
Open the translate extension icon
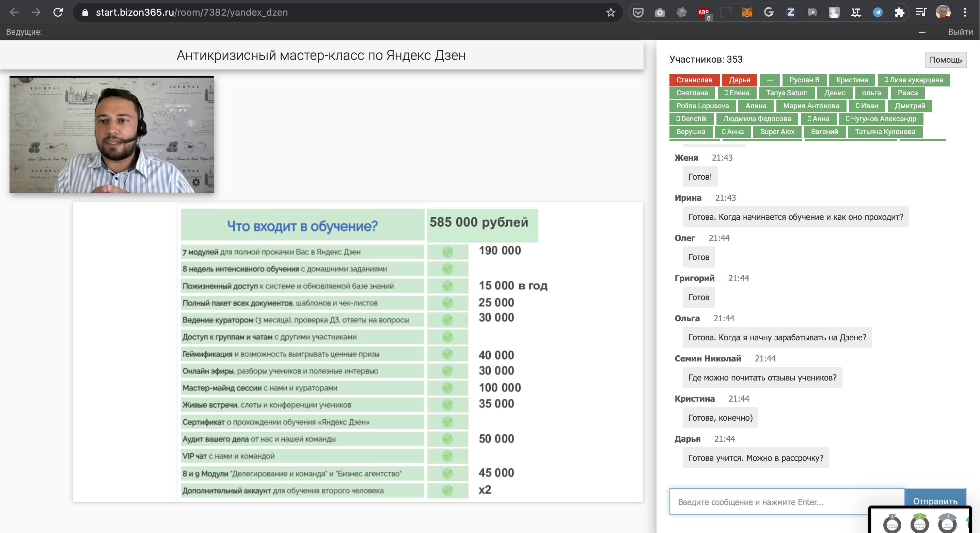pos(856,12)
